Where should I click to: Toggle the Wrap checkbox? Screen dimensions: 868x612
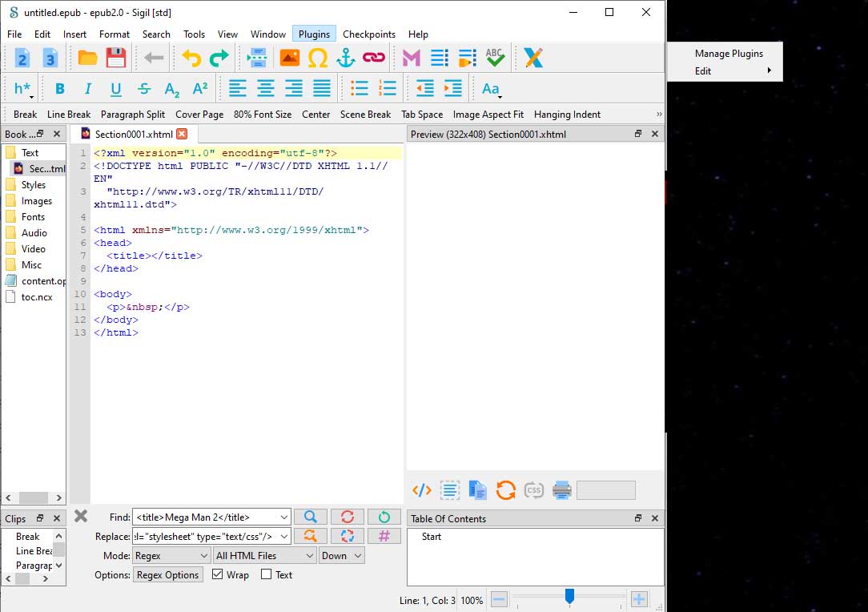[218, 575]
